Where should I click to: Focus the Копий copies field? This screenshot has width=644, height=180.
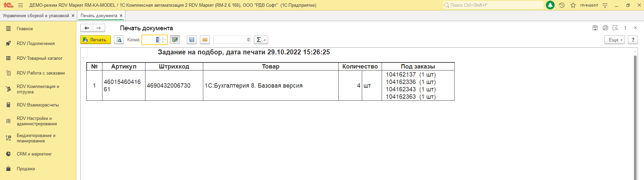(x=151, y=40)
